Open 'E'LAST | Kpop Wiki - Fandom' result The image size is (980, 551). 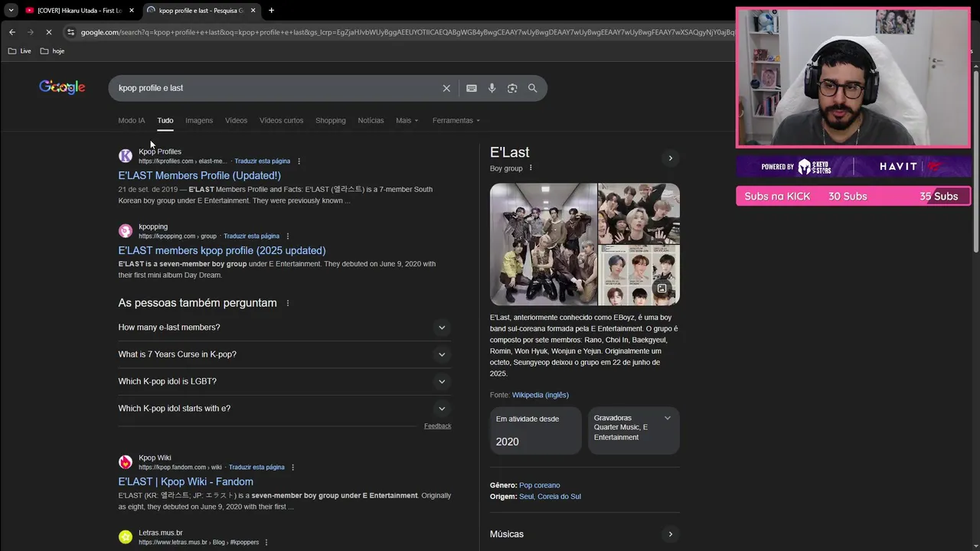click(186, 481)
